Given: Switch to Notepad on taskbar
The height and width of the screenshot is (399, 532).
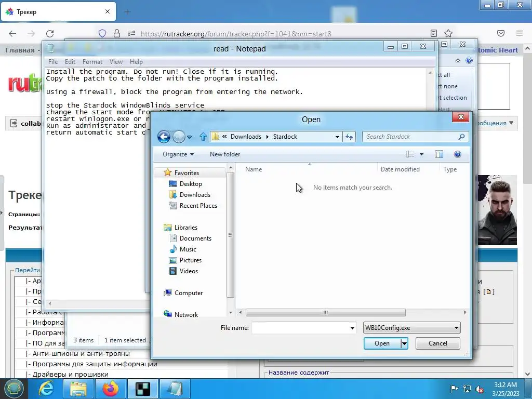Looking at the screenshot, I should [x=175, y=389].
